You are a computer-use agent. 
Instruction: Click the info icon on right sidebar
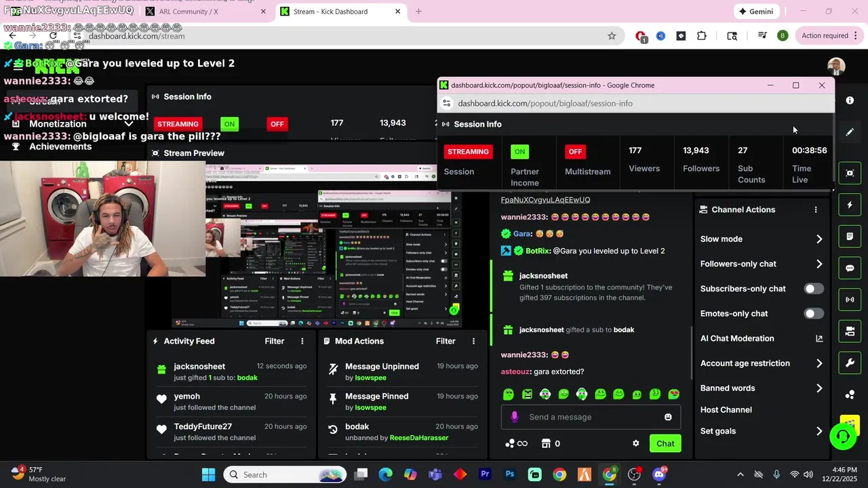[850, 100]
